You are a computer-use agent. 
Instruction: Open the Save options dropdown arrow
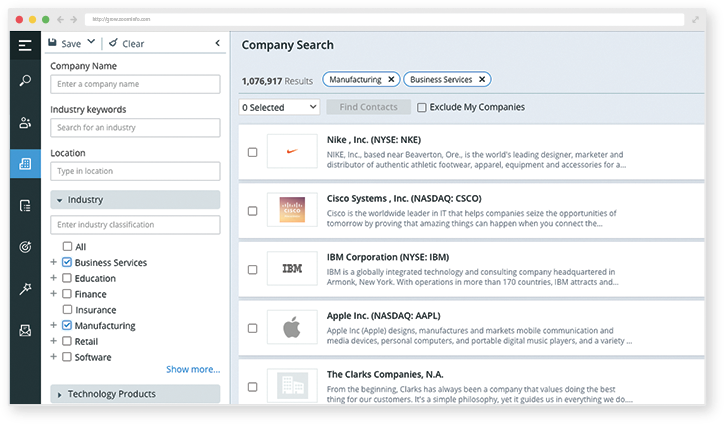point(91,42)
